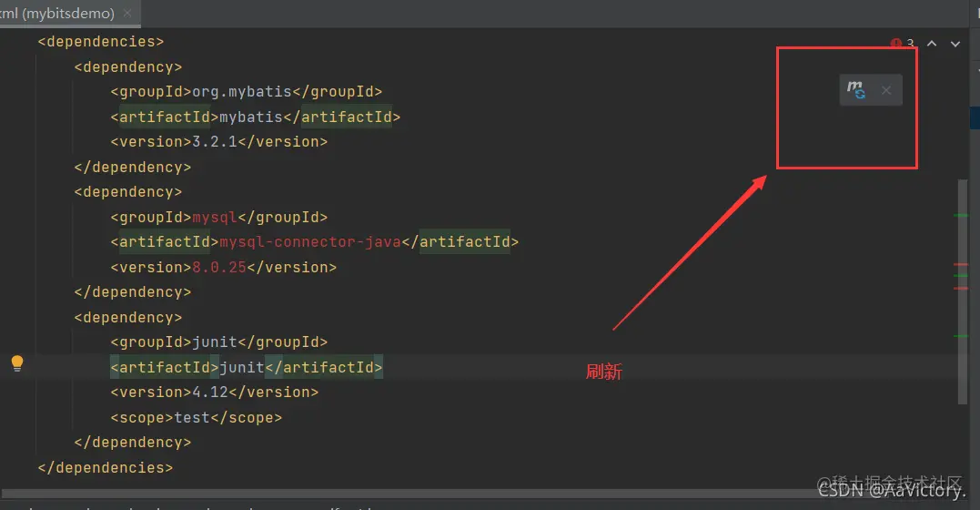Click the </dependency> tag after version 3.2.1
The image size is (980, 510).
click(x=133, y=167)
